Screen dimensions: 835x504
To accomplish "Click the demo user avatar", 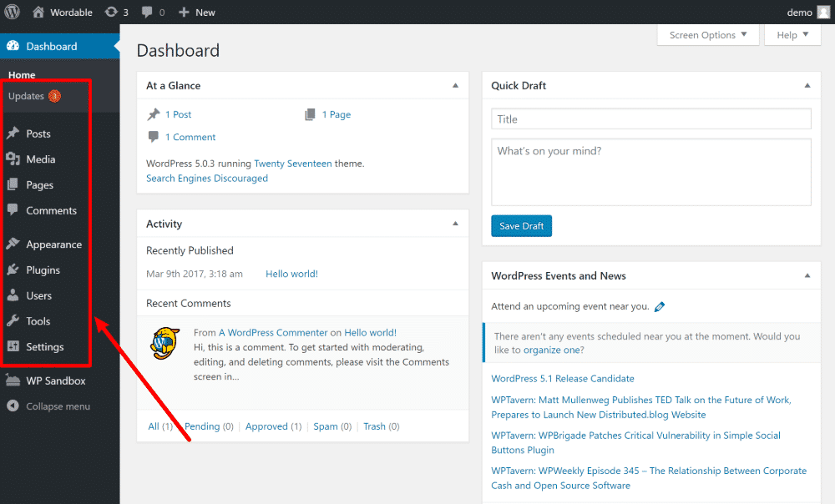I will tap(824, 12).
